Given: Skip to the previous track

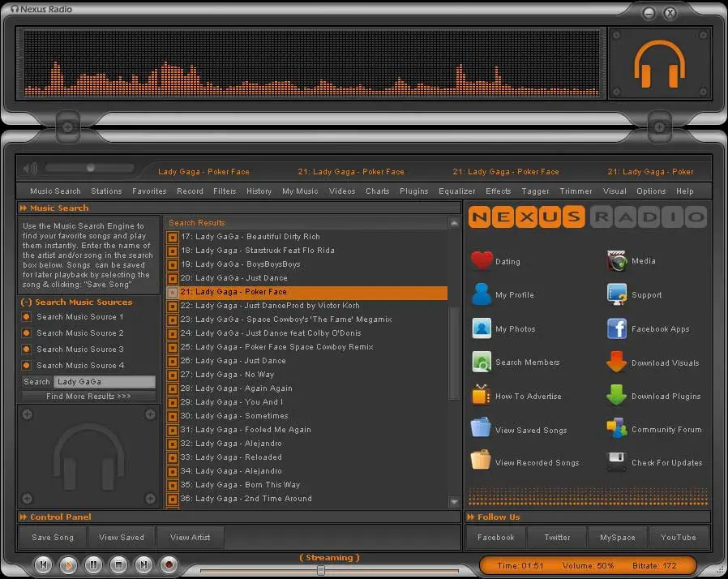Looking at the screenshot, I should click(44, 564).
